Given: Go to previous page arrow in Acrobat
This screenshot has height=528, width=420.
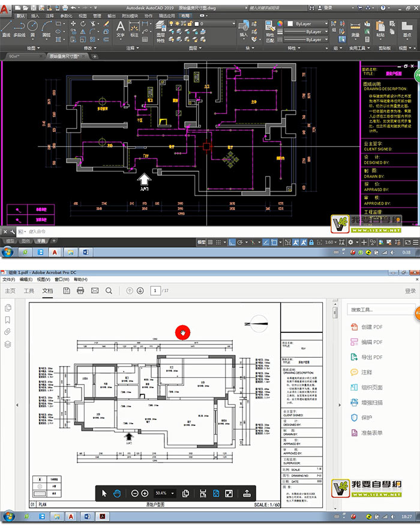Looking at the screenshot, I should [130, 290].
